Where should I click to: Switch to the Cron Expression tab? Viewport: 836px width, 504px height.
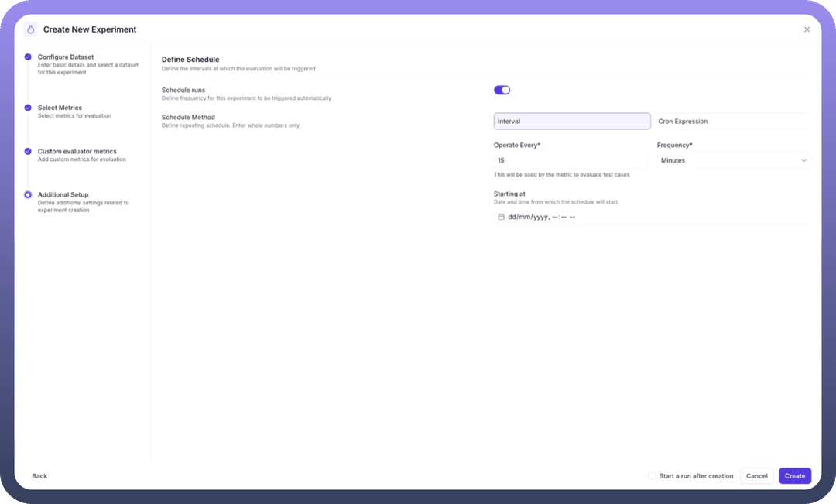coord(731,122)
